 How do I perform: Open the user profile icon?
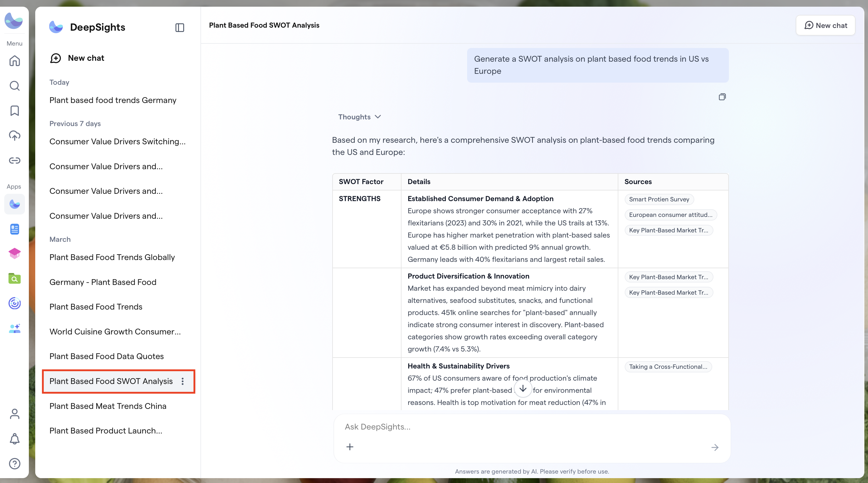pyautogui.click(x=15, y=413)
